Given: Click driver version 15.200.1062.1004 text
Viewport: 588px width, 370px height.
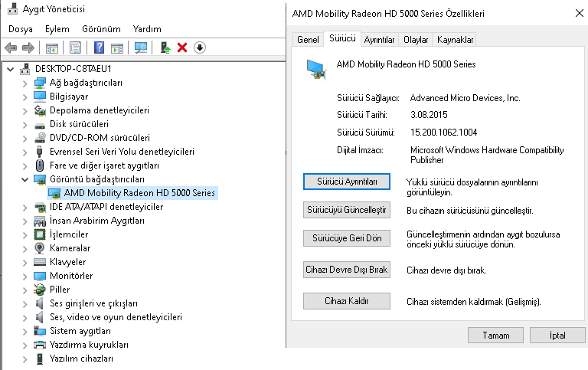Looking at the screenshot, I should point(443,133).
